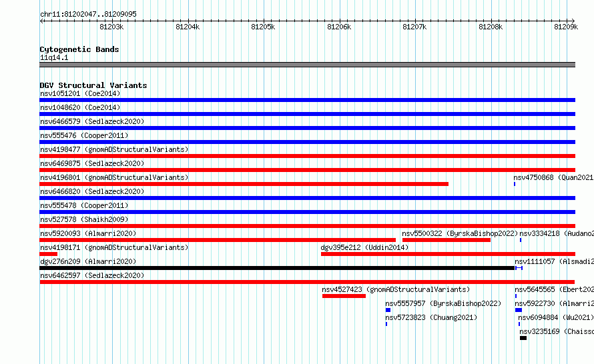Click the tiny blue tick of nsv3334218
This screenshot has height=364, width=594.
pyautogui.click(x=521, y=240)
